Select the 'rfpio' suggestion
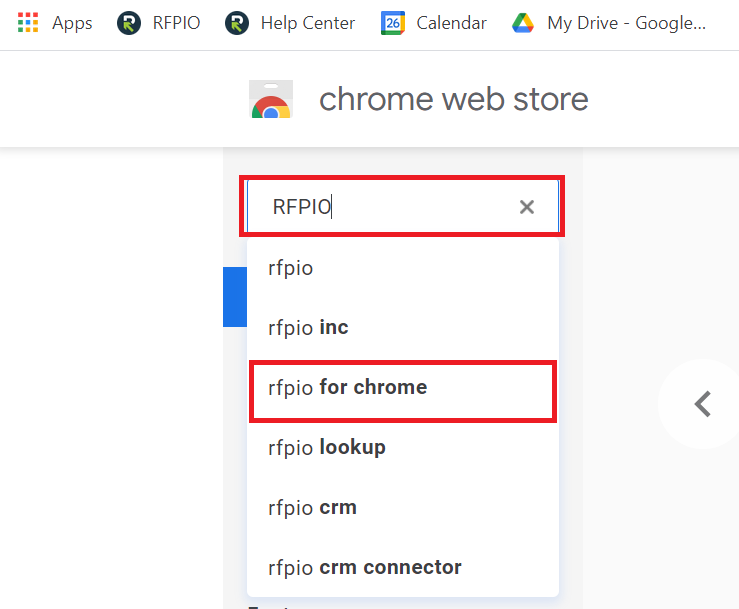Screen dimensions: 739x609 click(x=403, y=268)
